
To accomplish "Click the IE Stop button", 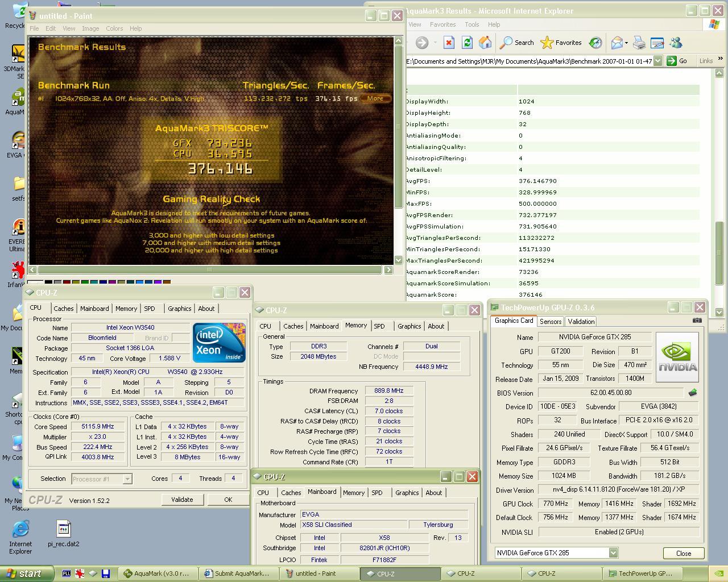I will pyautogui.click(x=449, y=43).
